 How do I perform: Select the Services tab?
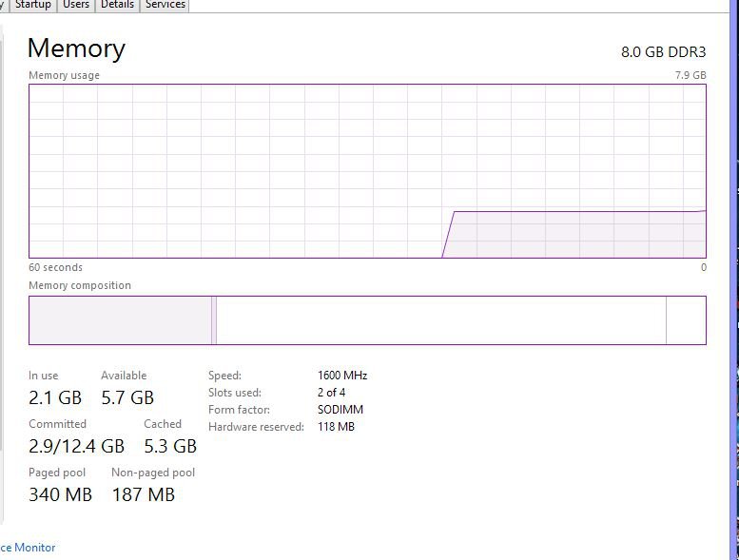(165, 5)
